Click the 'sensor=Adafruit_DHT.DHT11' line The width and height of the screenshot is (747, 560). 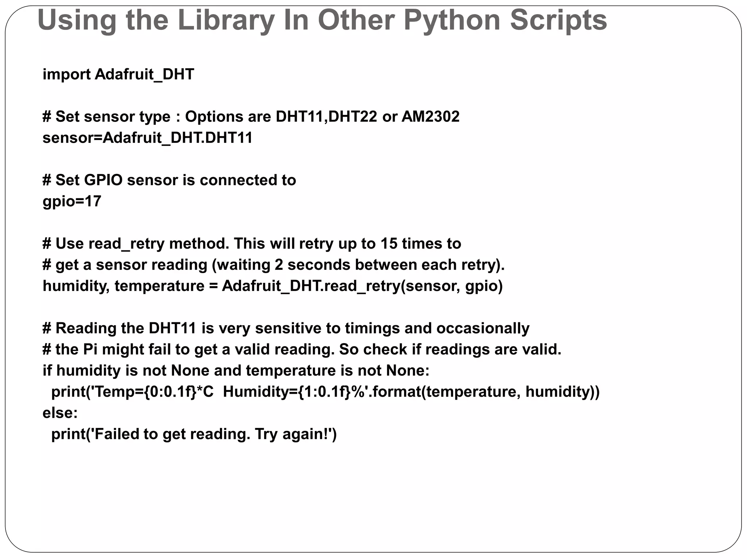coord(147,138)
